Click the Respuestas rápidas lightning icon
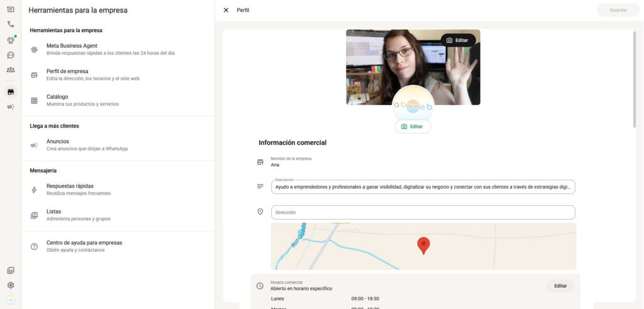The width and height of the screenshot is (644, 309). click(x=34, y=190)
